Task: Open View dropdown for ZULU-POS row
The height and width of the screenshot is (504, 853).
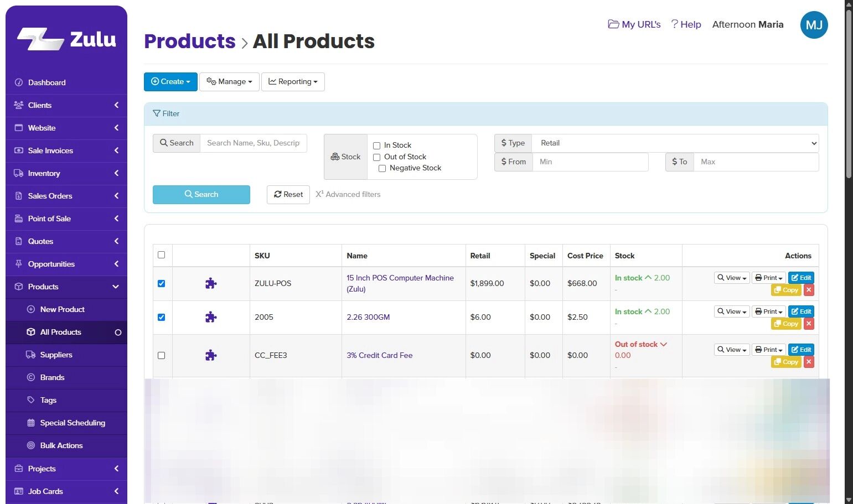Action: (732, 278)
